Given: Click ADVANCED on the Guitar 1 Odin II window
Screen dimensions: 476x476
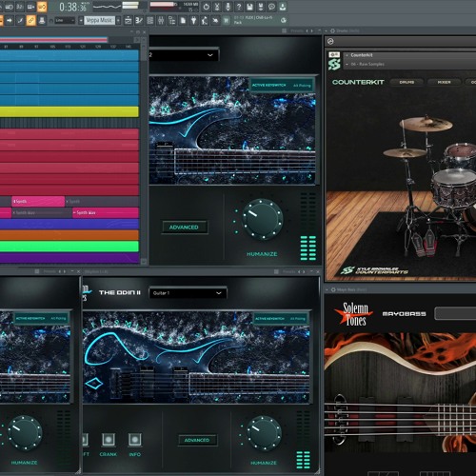Looking at the screenshot, I should click(x=197, y=440).
